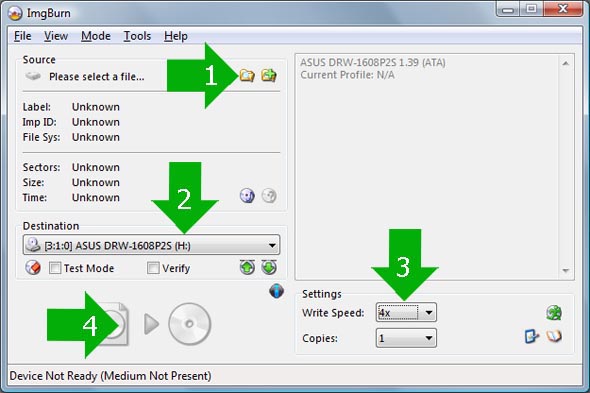Enable the Test Mode checkbox
The width and height of the screenshot is (590, 393).
coord(55,268)
